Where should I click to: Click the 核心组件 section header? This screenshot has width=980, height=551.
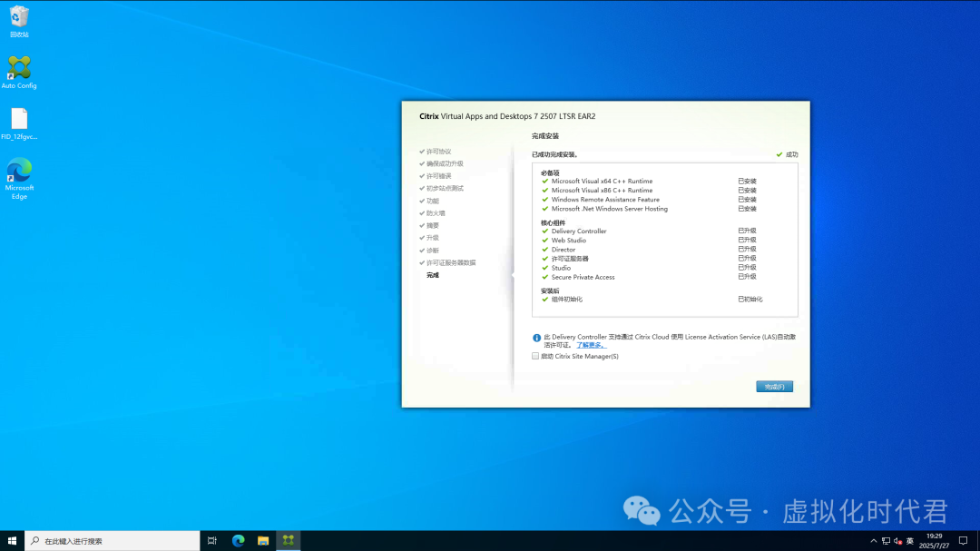[x=554, y=222]
